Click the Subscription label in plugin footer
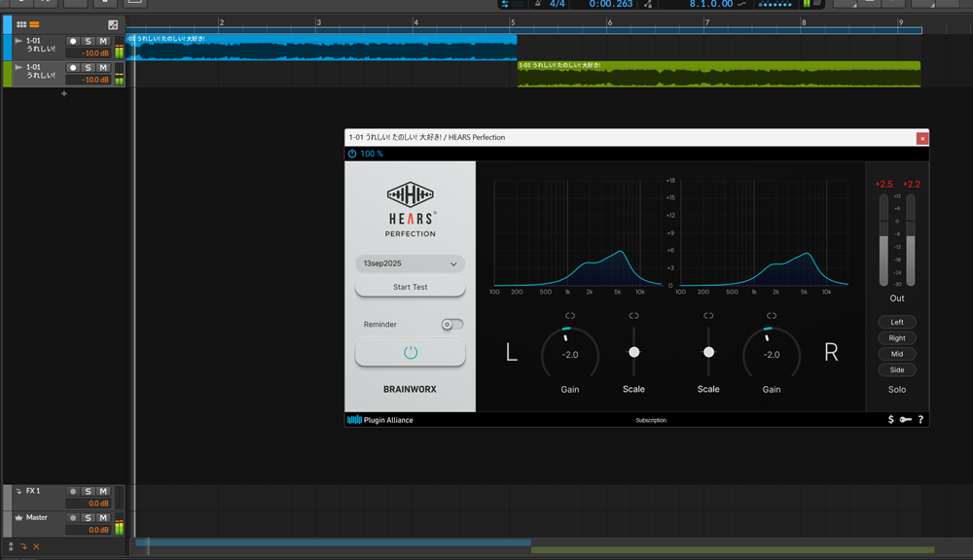This screenshot has height=560, width=973. pyautogui.click(x=651, y=420)
